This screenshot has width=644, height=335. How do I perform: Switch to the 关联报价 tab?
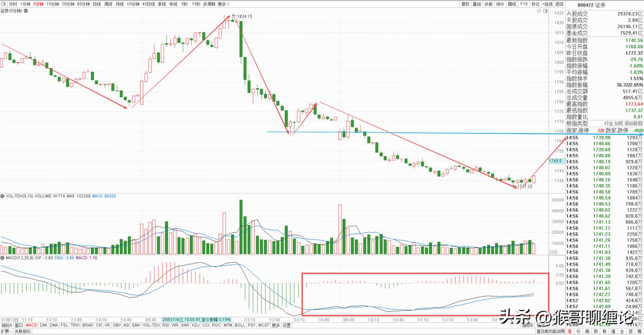coord(23,331)
